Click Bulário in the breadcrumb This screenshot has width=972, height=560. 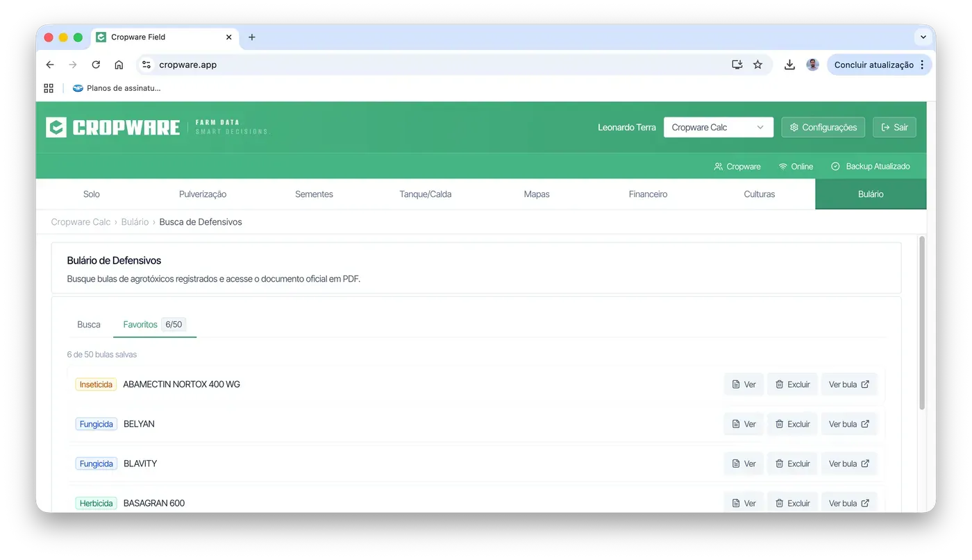coord(135,222)
